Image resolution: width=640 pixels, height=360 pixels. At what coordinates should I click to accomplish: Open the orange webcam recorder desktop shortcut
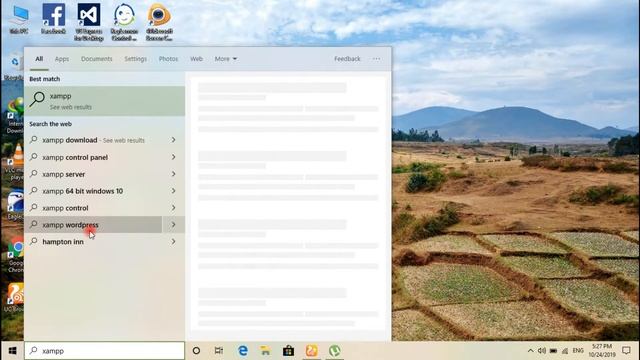point(159,21)
